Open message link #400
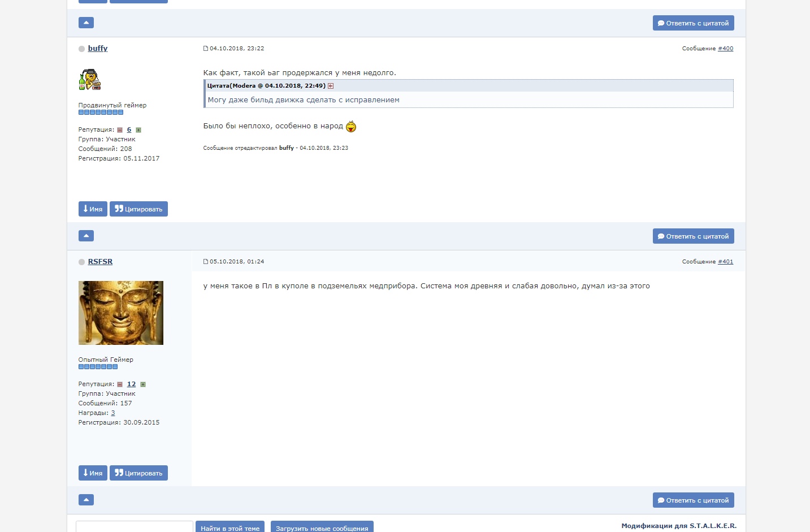810x532 pixels. tap(725, 49)
